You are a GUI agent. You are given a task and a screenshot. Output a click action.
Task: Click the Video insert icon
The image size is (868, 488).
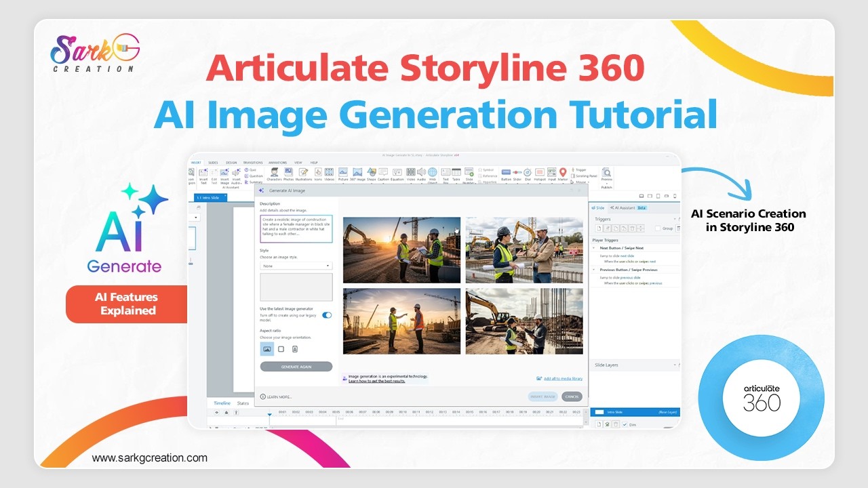pos(411,172)
